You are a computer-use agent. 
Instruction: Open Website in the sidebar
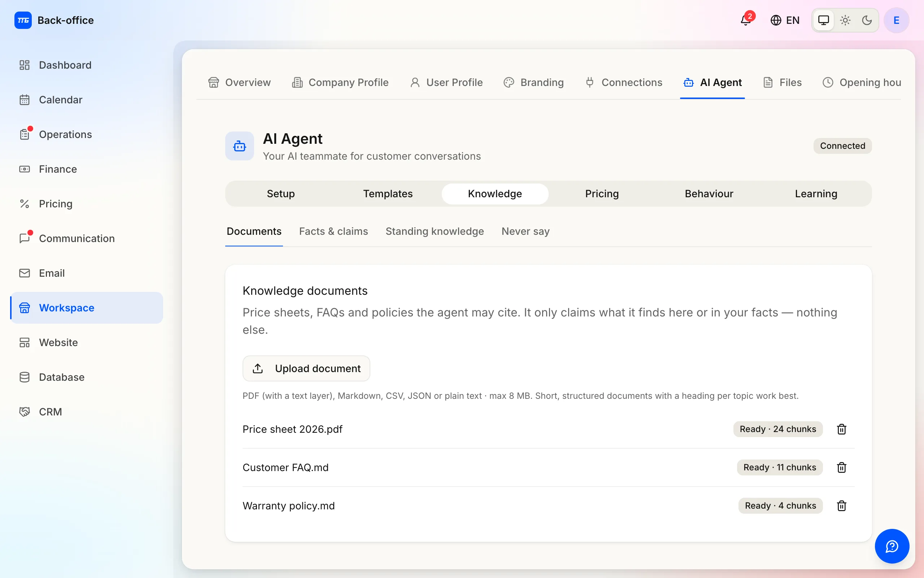[x=87, y=342]
